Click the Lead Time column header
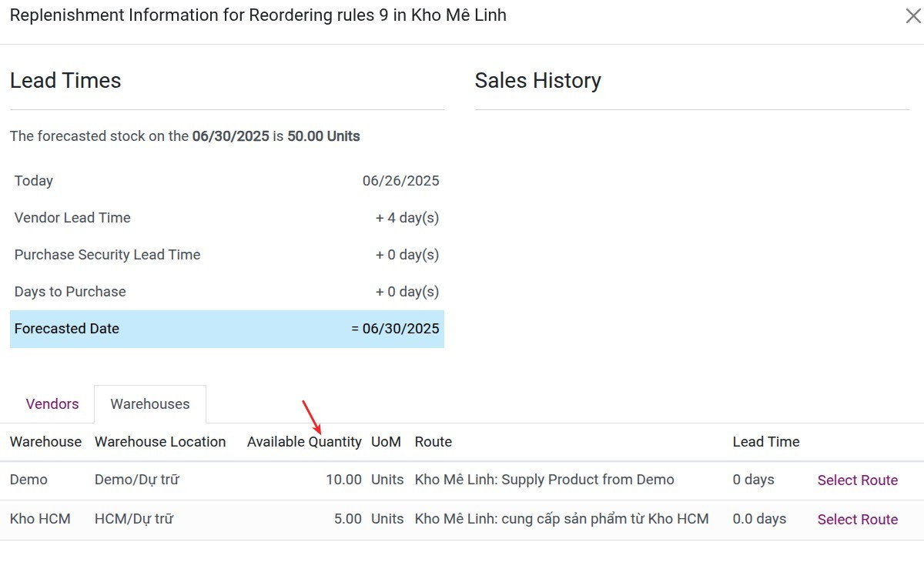 [x=766, y=442]
